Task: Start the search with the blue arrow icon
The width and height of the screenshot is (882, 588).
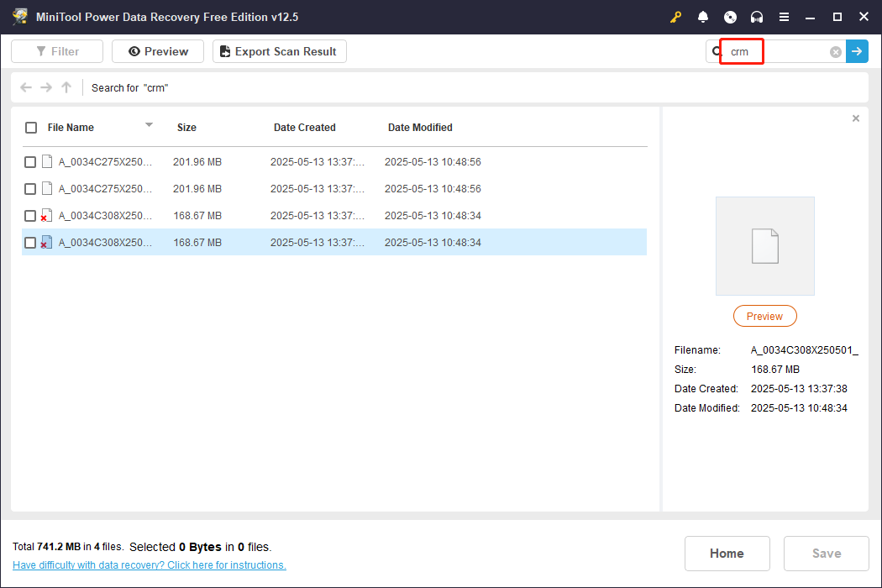Action: point(857,51)
